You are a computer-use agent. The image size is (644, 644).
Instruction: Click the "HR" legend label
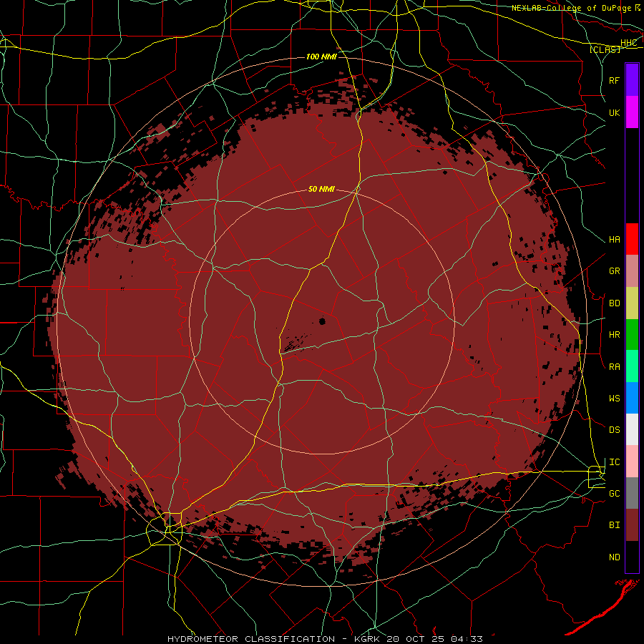tap(615, 335)
